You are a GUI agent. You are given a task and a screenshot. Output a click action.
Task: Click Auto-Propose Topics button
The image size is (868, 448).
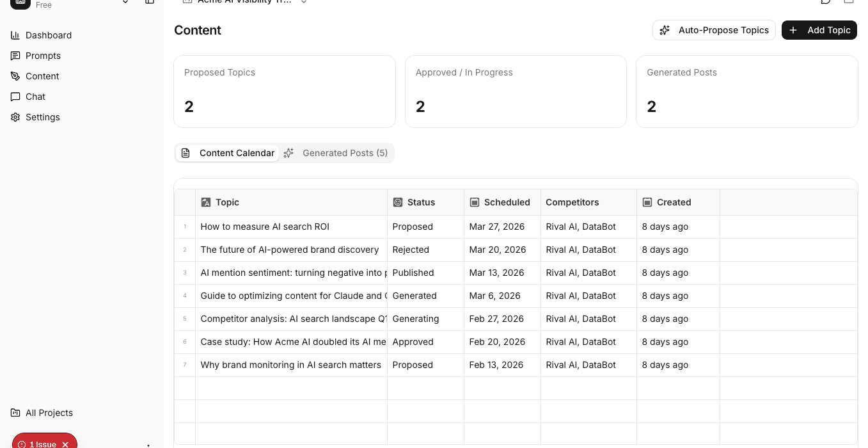click(714, 30)
